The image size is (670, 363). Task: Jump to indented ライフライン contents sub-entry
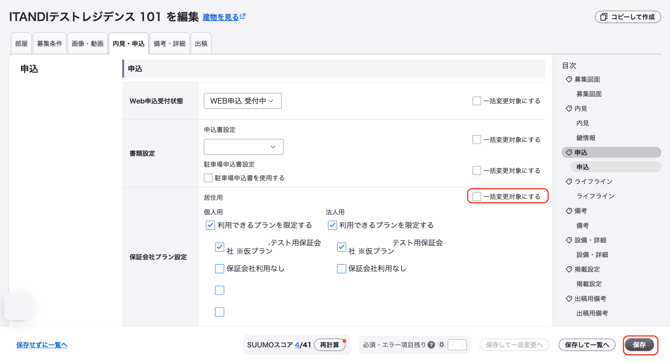tap(595, 196)
